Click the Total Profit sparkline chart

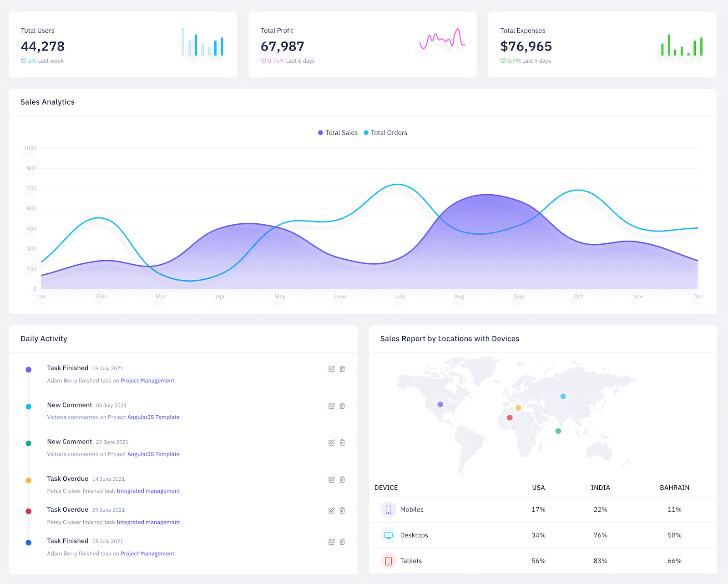[x=442, y=39]
